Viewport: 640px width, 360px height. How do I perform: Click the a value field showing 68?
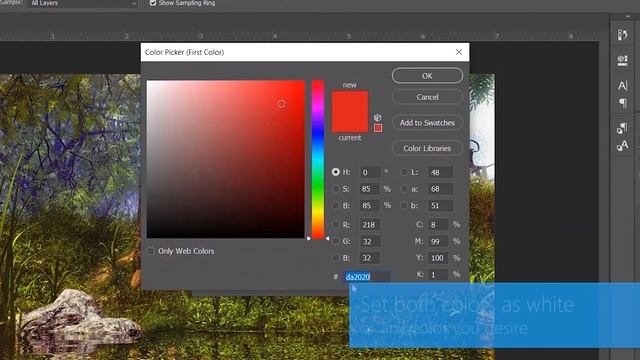pyautogui.click(x=440, y=189)
